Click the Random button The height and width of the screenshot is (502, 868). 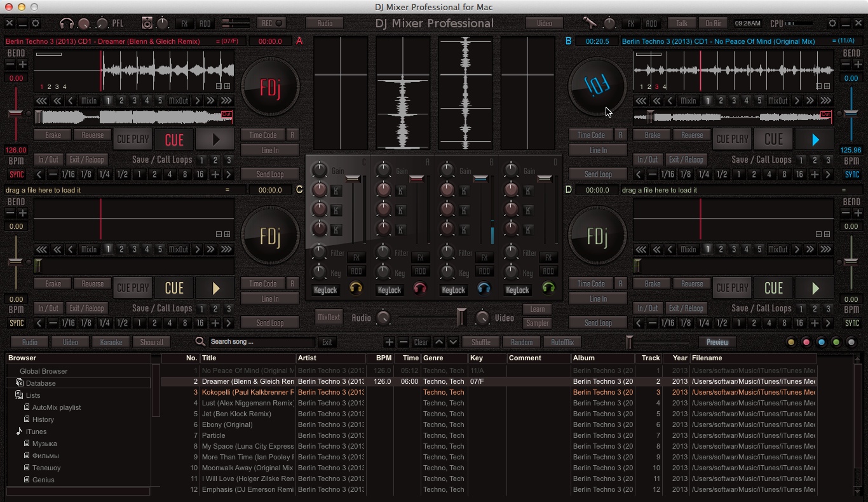[x=522, y=342]
